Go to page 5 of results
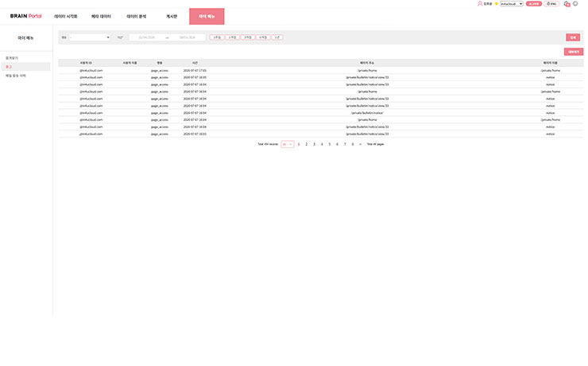Image resolution: width=588 pixels, height=366 pixels. (330, 145)
